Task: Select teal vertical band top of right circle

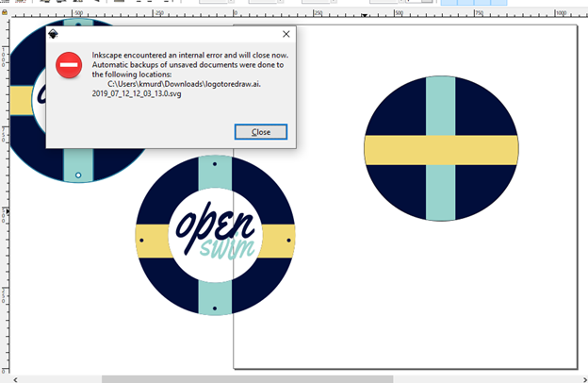Action: pos(441,99)
